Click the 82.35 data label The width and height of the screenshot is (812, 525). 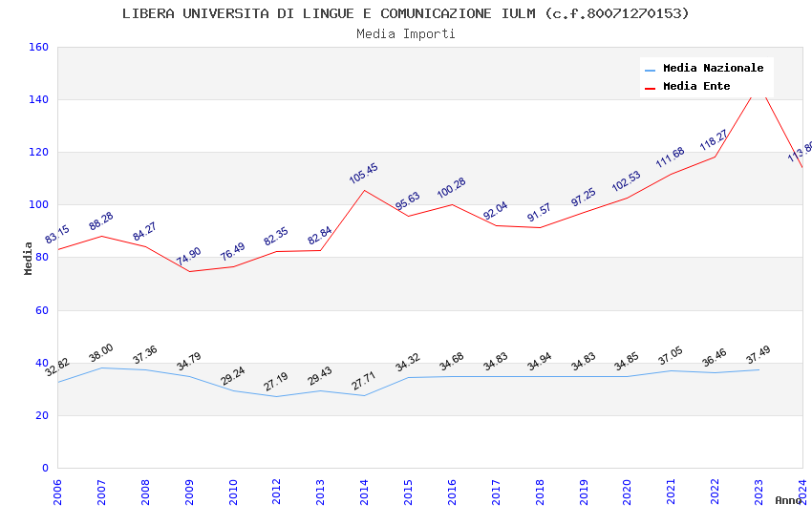(276, 237)
